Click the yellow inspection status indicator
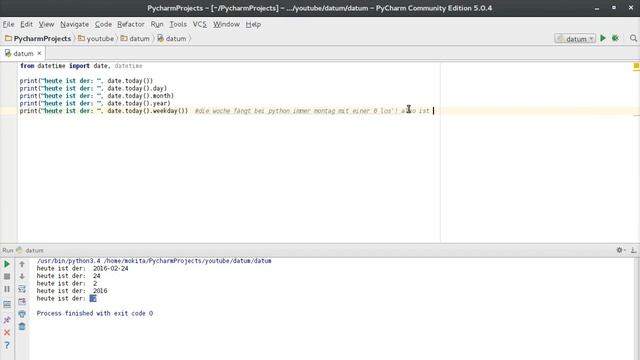This screenshot has height=360, width=640. [x=636, y=66]
